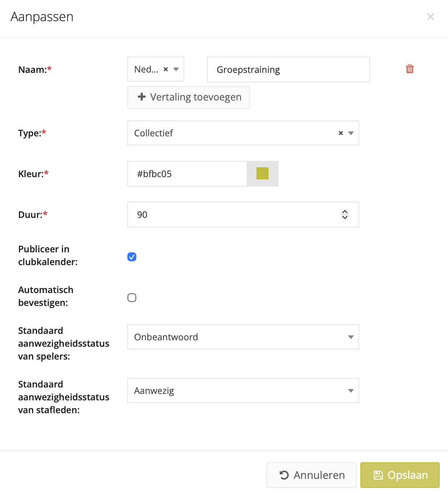448x494 pixels.
Task: Open the Onbeantwoord status dropdown for spelers
Action: [x=243, y=337]
